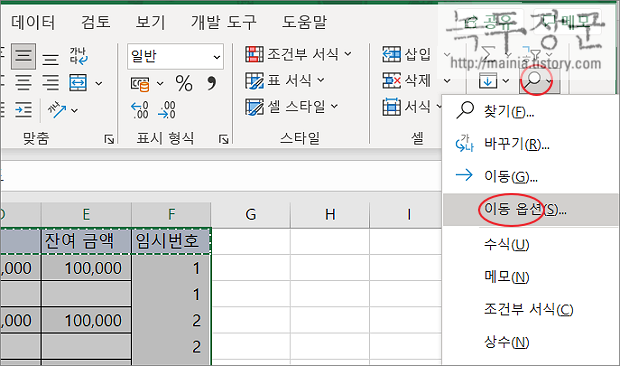Select column F header

[x=171, y=215]
